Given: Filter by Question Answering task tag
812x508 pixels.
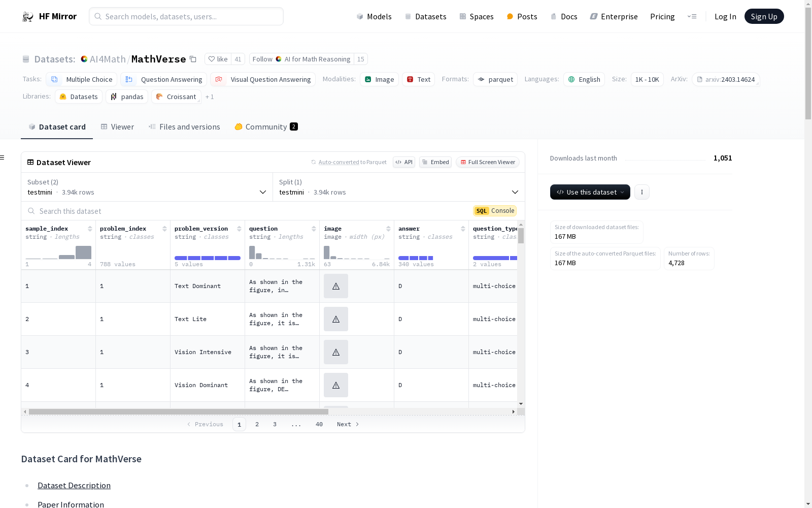Looking at the screenshot, I should [x=164, y=79].
